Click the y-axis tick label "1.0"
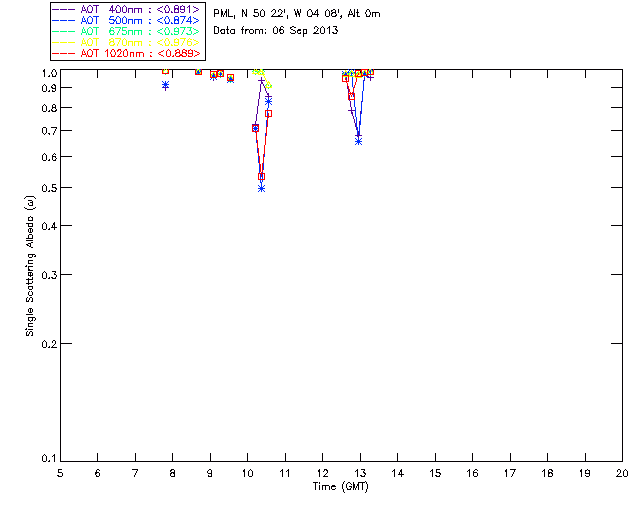Screen dimensions: 640x512 pos(49,73)
